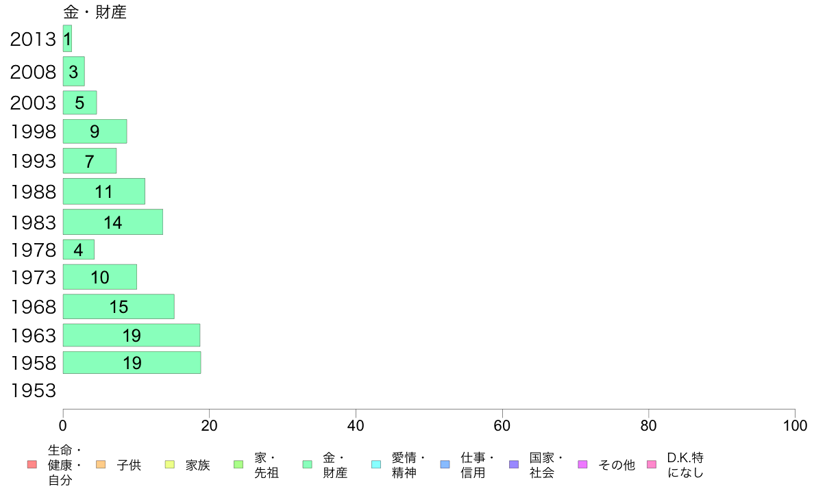Click the 1953 year axis label
Image resolution: width=814 pixels, height=504 pixels.
coord(33,391)
